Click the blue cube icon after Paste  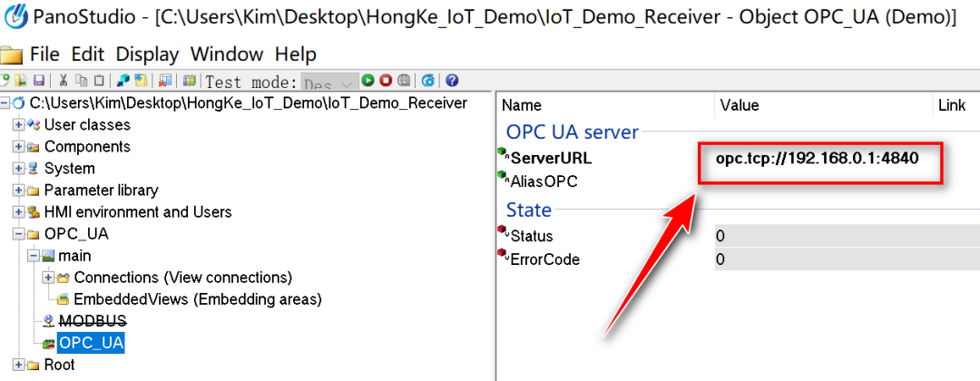pos(123,81)
